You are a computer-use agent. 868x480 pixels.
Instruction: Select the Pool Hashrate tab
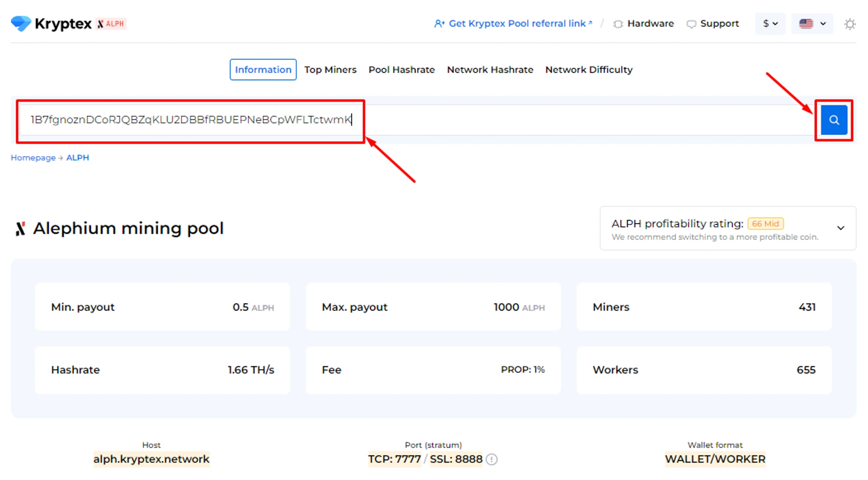(401, 70)
